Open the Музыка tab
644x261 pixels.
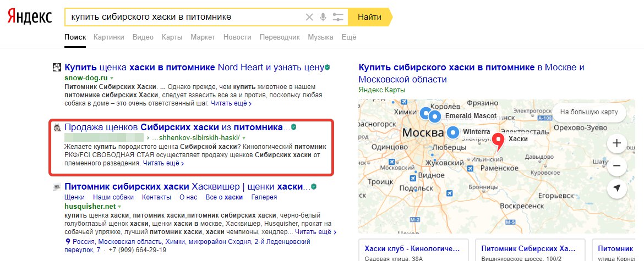pos(320,37)
